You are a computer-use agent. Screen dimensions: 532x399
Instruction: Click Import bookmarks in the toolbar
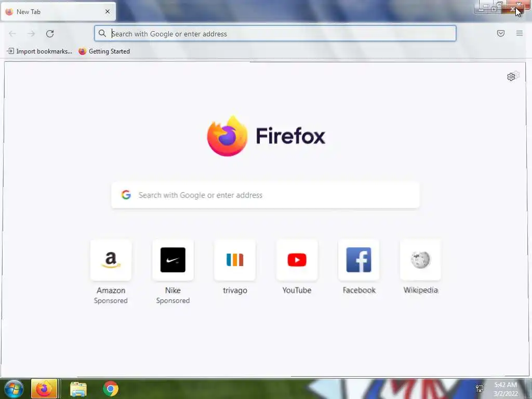(x=39, y=51)
